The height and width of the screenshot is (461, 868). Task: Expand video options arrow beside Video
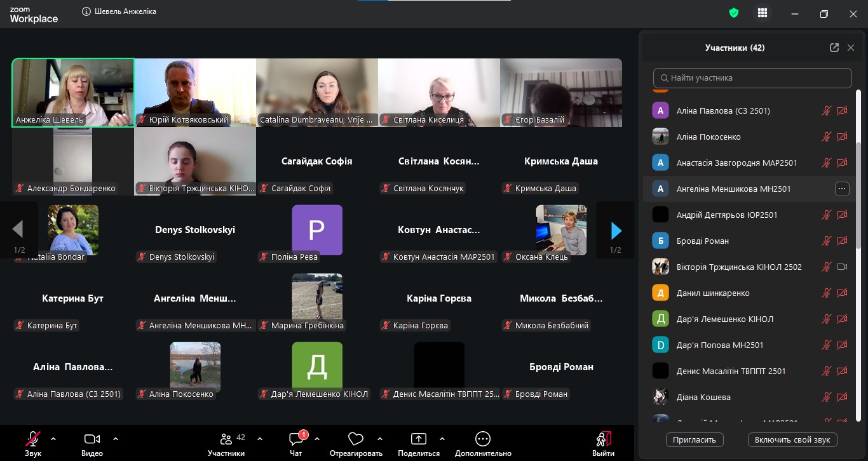(116, 439)
